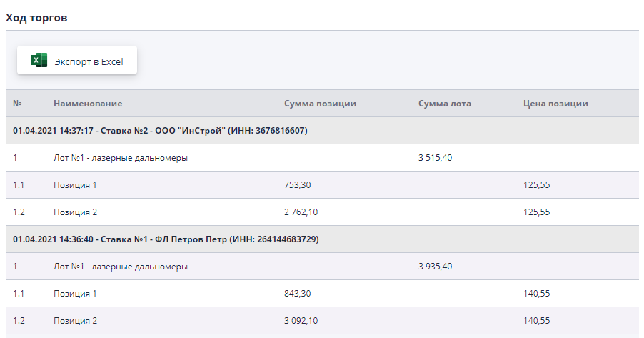Open "Позиция 1" with sum 753,30
The image size is (644, 338).
75,185
